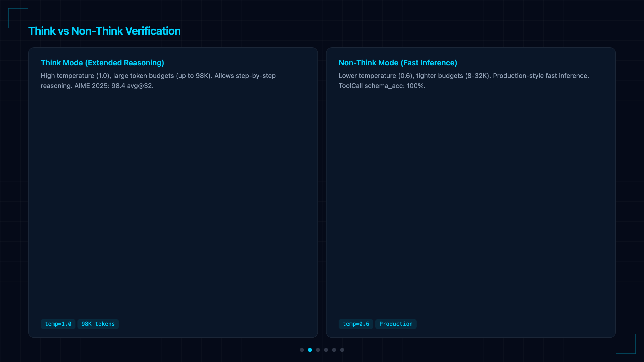Click the Production tag

[396, 324]
